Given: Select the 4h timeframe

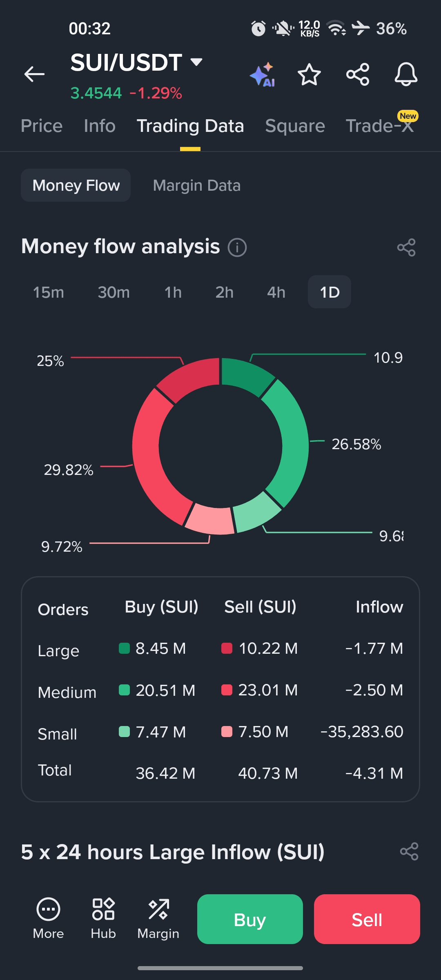Looking at the screenshot, I should click(276, 292).
